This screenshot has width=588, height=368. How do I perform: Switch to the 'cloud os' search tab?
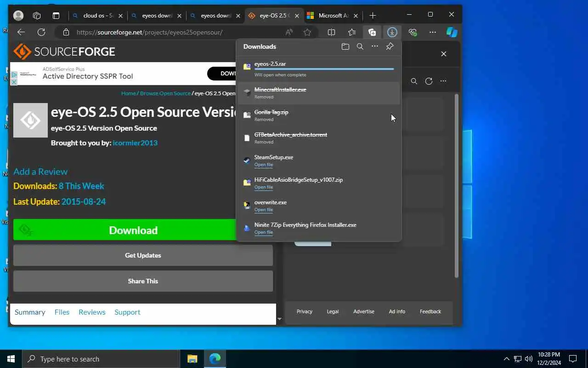coord(98,16)
